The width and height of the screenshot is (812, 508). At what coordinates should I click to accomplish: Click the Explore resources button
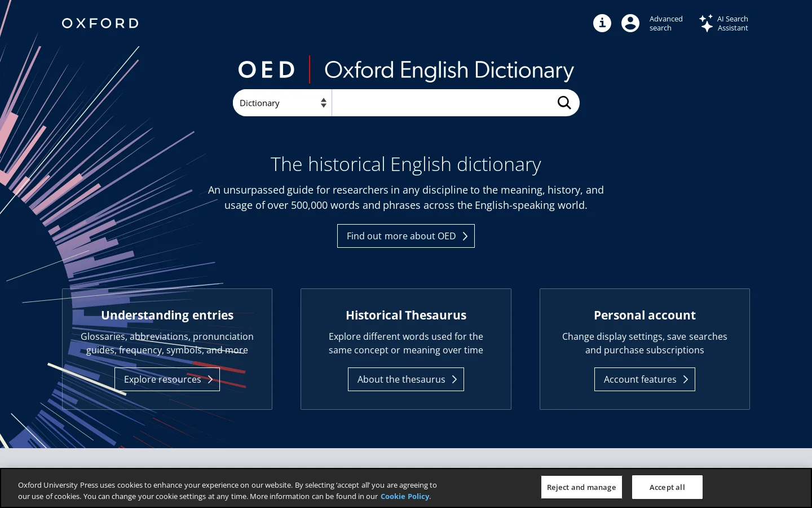(x=167, y=379)
